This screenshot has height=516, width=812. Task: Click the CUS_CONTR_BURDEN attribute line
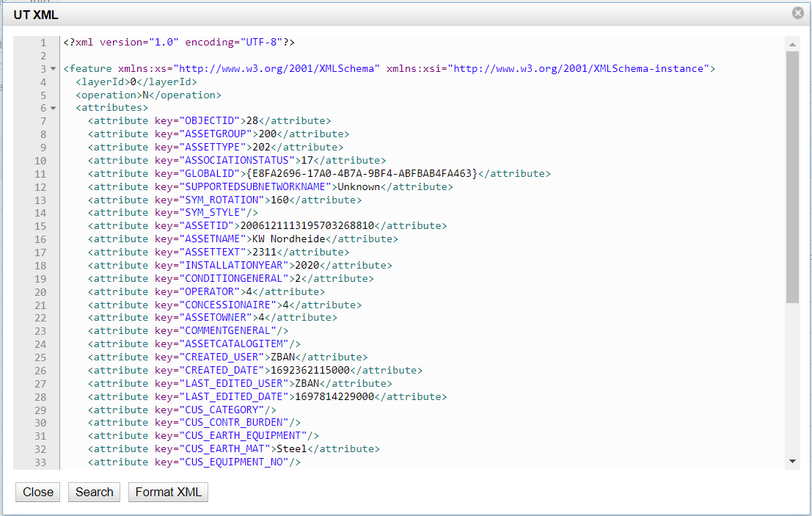(x=194, y=423)
